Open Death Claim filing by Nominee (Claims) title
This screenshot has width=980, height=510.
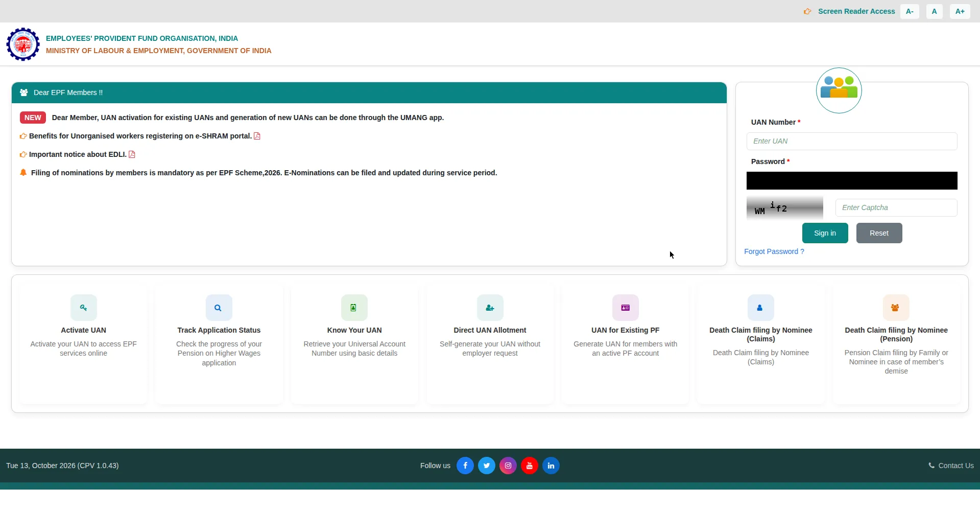tap(761, 334)
